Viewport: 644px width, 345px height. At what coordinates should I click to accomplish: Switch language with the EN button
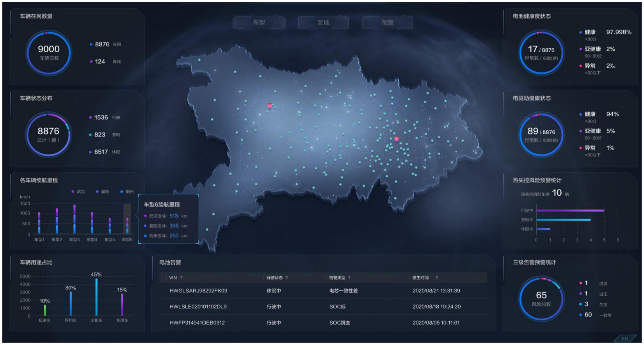click(x=625, y=338)
